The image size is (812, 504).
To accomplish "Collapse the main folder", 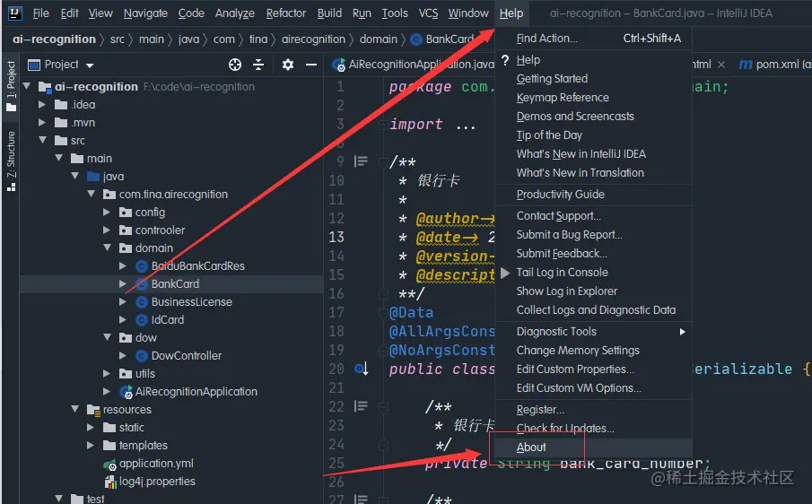I will coord(59,159).
